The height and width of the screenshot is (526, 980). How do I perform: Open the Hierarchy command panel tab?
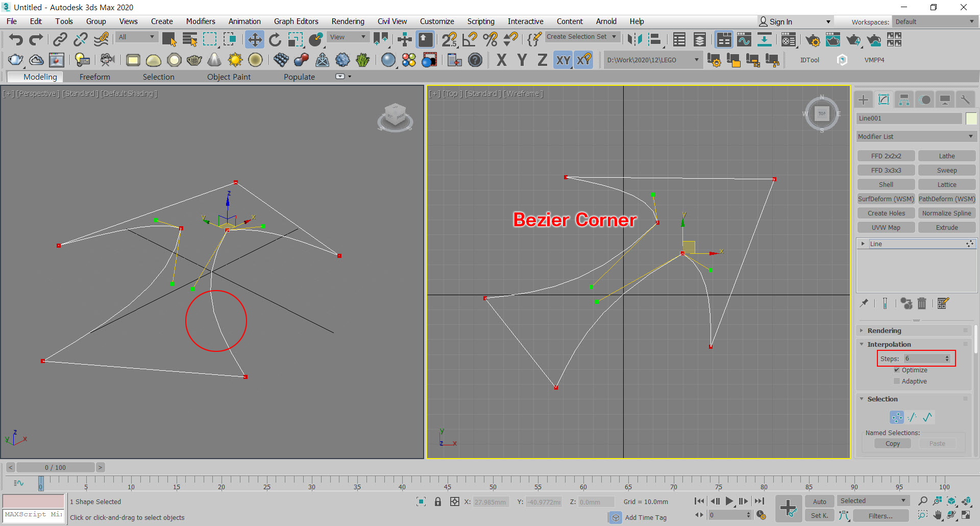[904, 100]
